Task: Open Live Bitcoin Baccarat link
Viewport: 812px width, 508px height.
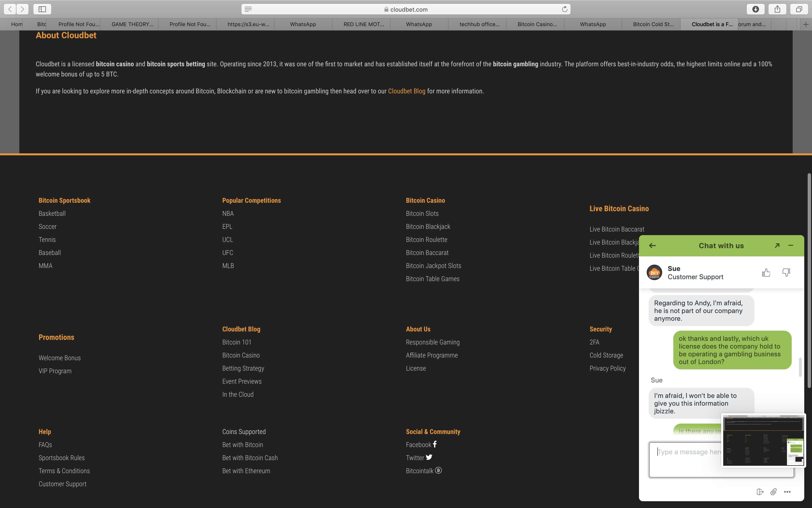Action: pos(617,229)
